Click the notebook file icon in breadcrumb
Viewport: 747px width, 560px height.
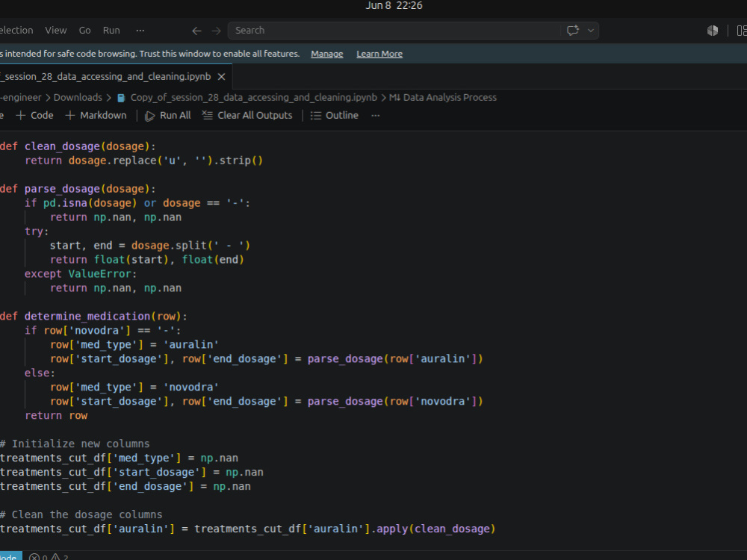pos(121,98)
